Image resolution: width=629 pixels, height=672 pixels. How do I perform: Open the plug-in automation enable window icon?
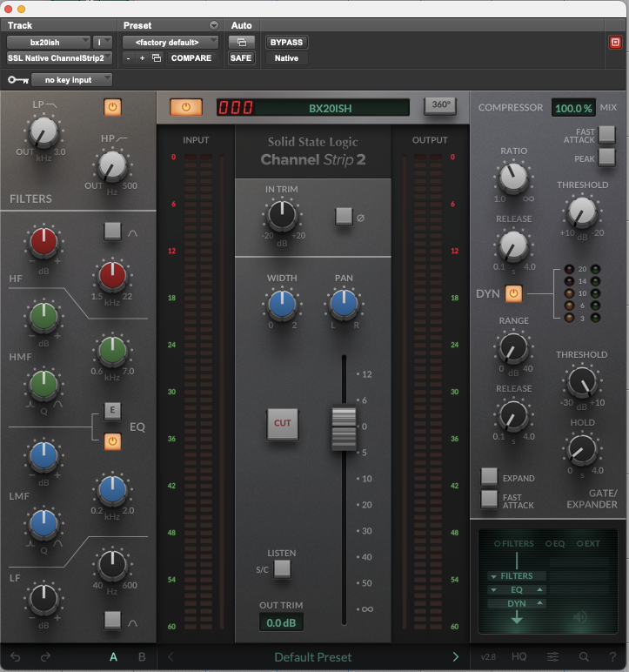click(x=242, y=43)
